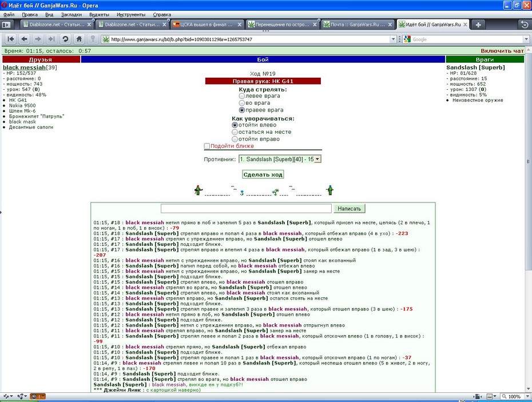This screenshot has height=402, width=532.
Task: Click the green bush on battlefield strip
Action: point(276,192)
